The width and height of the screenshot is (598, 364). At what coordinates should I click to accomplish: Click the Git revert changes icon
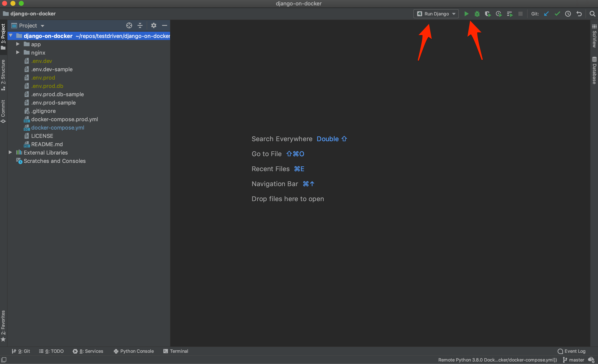[x=579, y=14]
